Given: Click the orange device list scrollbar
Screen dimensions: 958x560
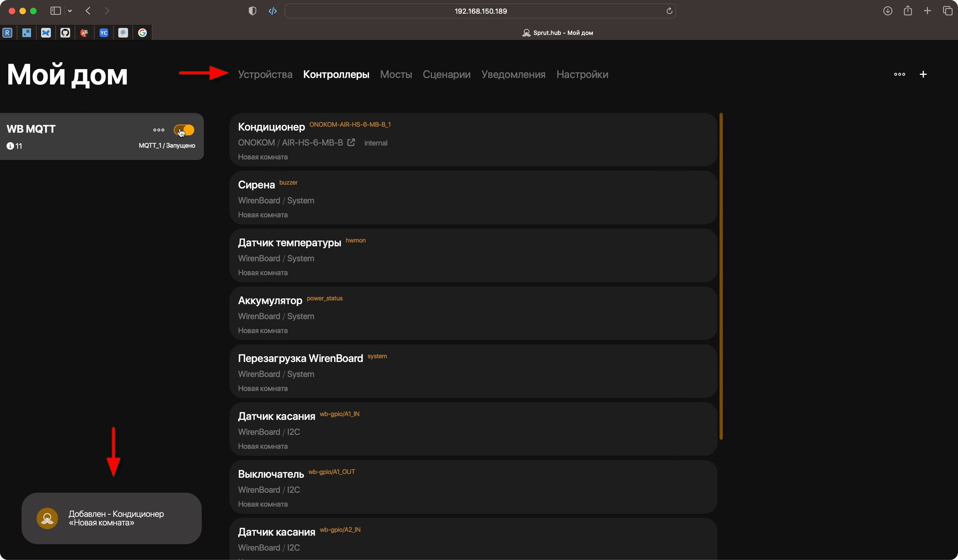Looking at the screenshot, I should click(x=721, y=276).
